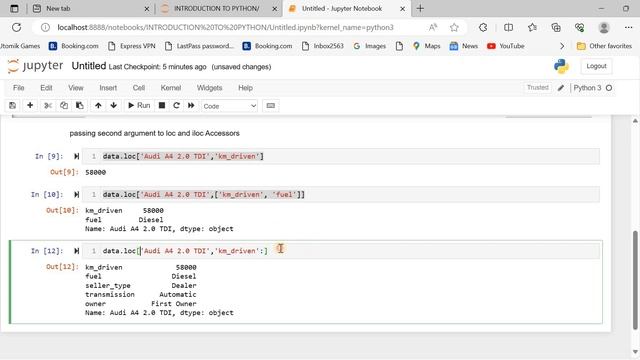This screenshot has width=640, height=360.
Task: Save and checkpoint the notebook icon
Action: coord(13,106)
